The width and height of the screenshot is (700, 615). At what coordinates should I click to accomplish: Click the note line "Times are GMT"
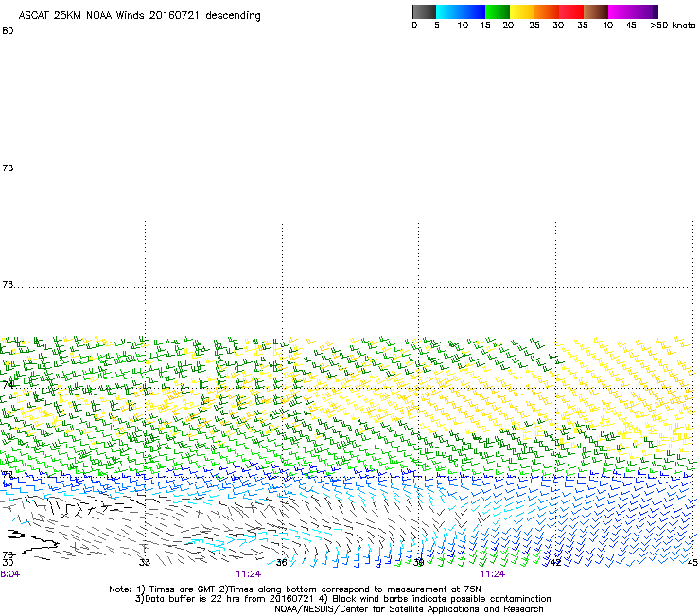pyautogui.click(x=183, y=589)
